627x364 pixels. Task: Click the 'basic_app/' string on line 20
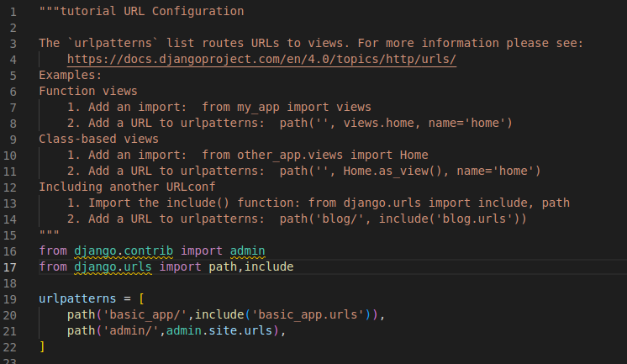click(145, 314)
